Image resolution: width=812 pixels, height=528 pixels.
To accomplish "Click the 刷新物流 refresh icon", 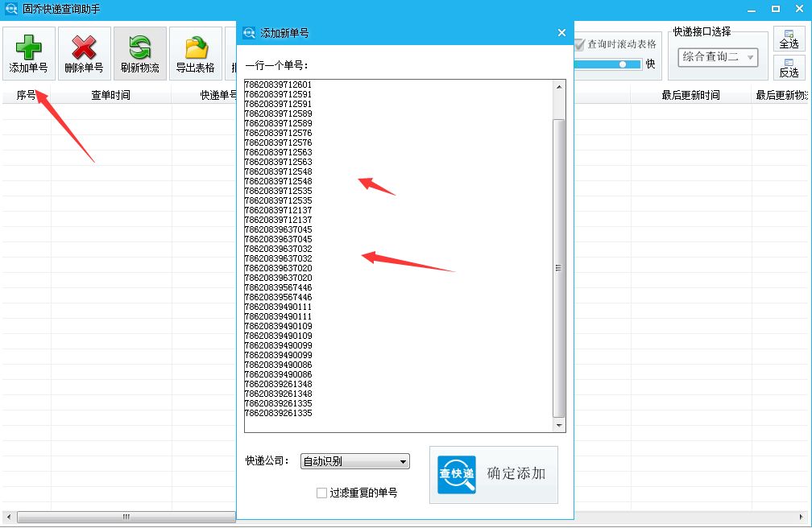I will (x=140, y=47).
